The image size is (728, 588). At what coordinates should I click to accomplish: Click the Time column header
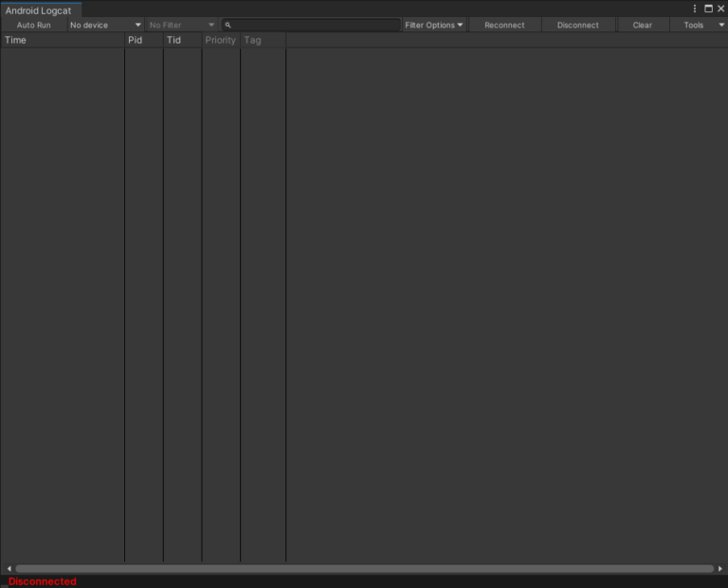click(63, 40)
